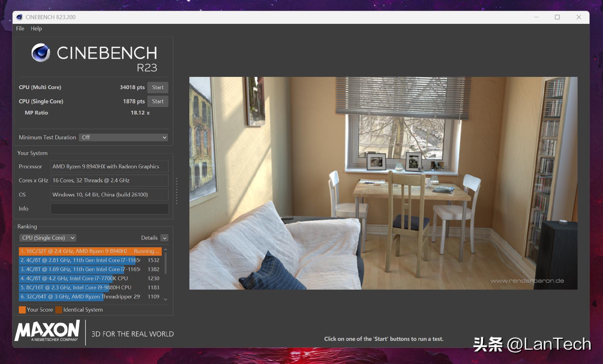Image resolution: width=603 pixels, height=364 pixels.
Task: Close the Cinebench window
Action: click(x=579, y=17)
